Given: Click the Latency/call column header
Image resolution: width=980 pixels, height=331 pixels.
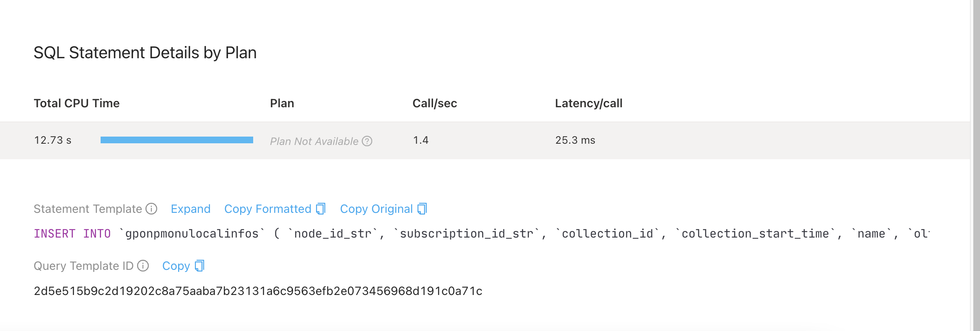Looking at the screenshot, I should point(589,103).
